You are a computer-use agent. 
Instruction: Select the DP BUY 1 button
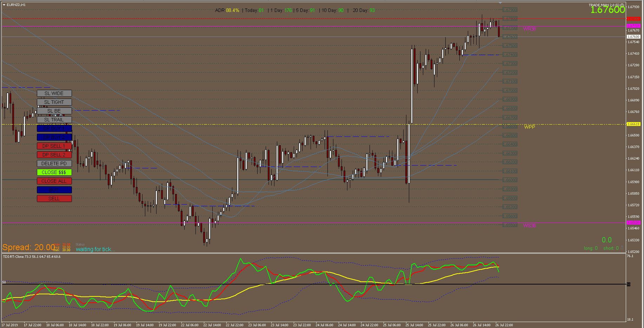54,128
